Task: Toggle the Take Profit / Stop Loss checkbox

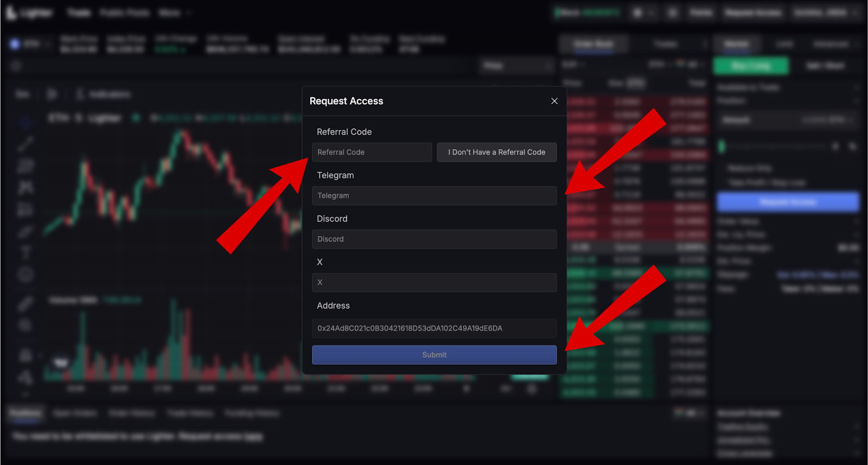Action: 722,183
